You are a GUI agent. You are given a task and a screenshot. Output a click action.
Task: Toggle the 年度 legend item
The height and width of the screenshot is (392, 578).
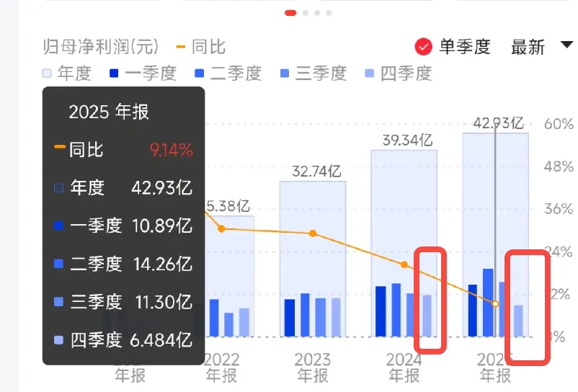click(67, 73)
